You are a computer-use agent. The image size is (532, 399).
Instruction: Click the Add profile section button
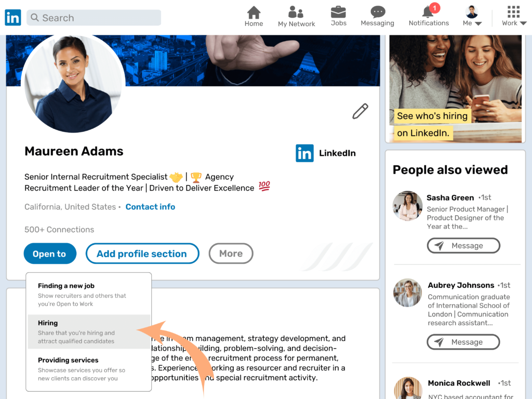142,254
